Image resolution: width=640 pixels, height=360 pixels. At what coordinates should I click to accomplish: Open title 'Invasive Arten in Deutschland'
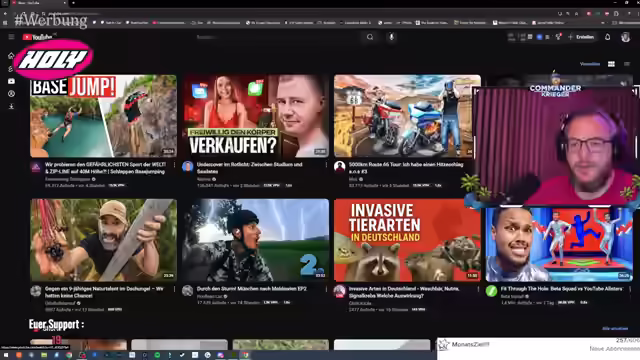[404, 292]
